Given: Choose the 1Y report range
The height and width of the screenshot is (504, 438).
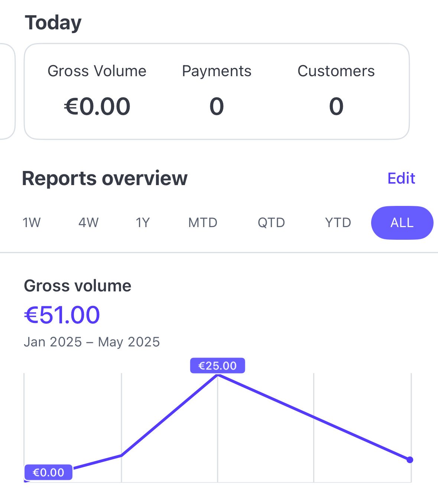Looking at the screenshot, I should 143,223.
